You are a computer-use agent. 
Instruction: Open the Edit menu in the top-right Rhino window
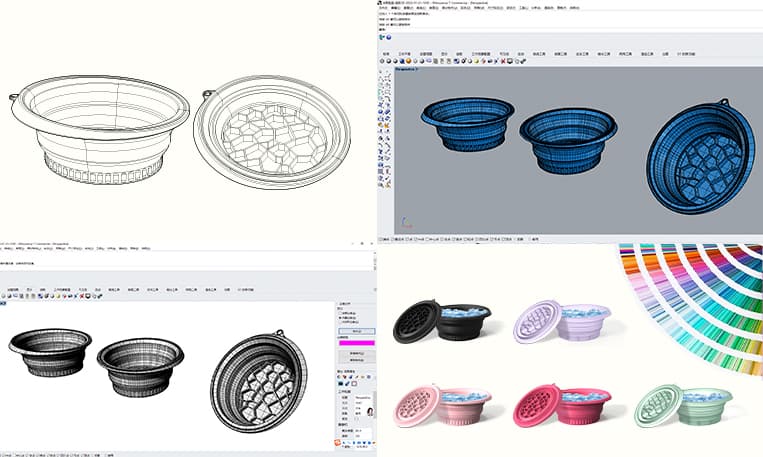coord(396,8)
